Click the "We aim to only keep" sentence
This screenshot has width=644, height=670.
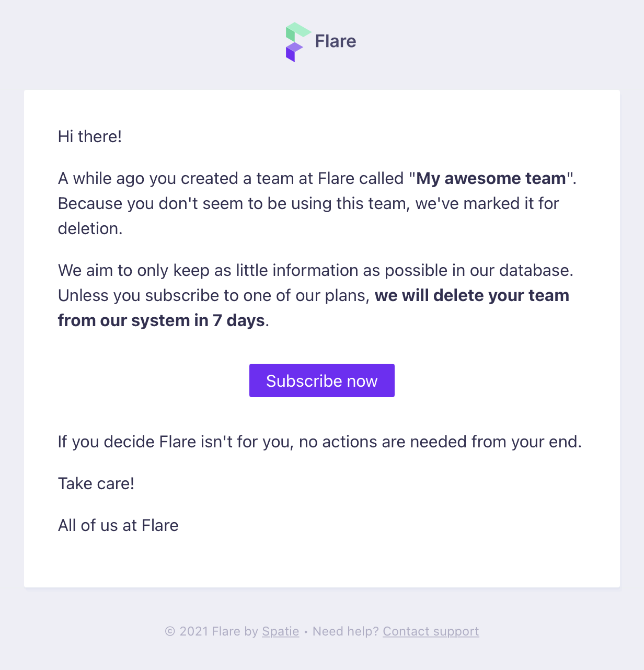pyautogui.click(x=316, y=270)
